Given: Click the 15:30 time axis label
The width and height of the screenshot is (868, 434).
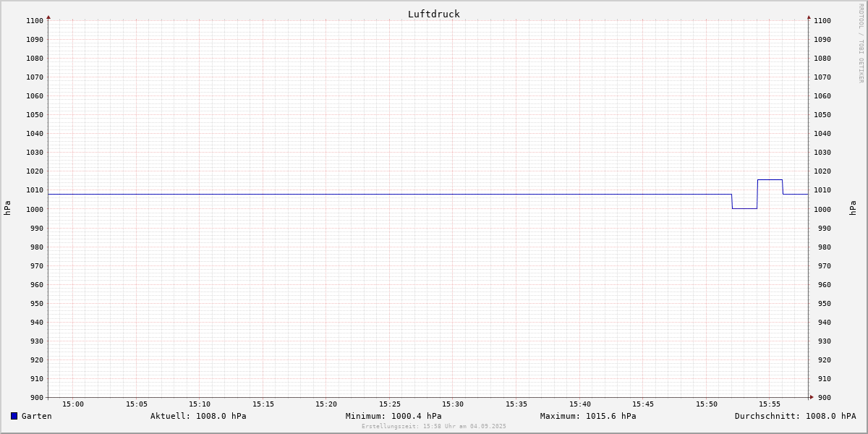Looking at the screenshot, I should (453, 404).
